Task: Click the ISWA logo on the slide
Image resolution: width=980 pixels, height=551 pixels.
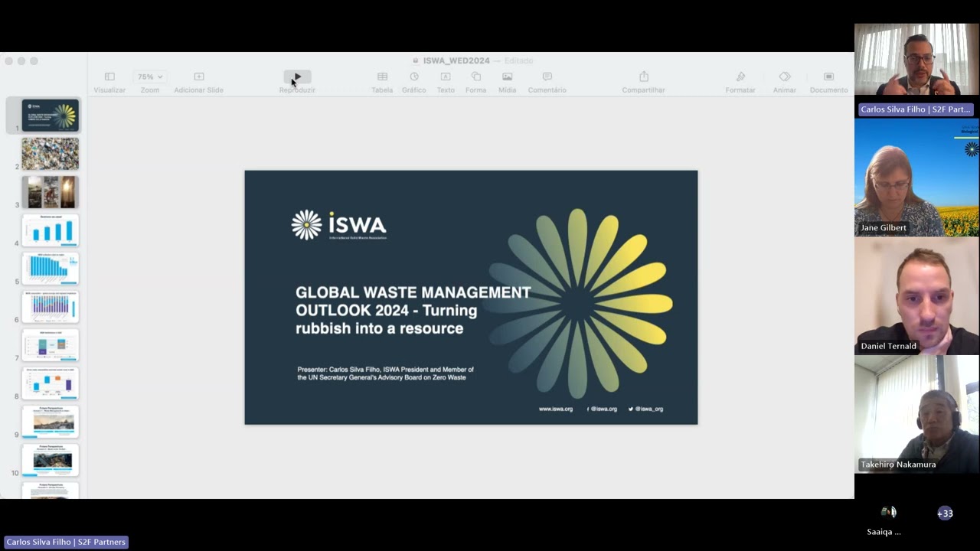Action: 338,225
